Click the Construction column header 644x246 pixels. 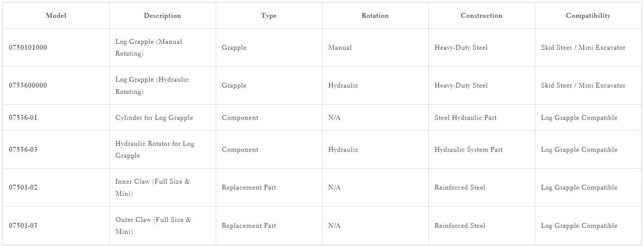click(x=481, y=16)
